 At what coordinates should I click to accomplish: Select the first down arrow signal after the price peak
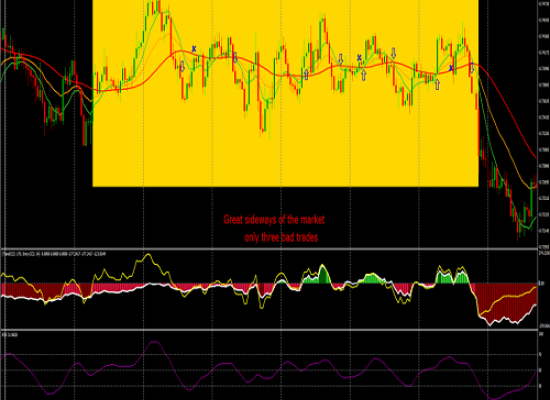point(182,66)
